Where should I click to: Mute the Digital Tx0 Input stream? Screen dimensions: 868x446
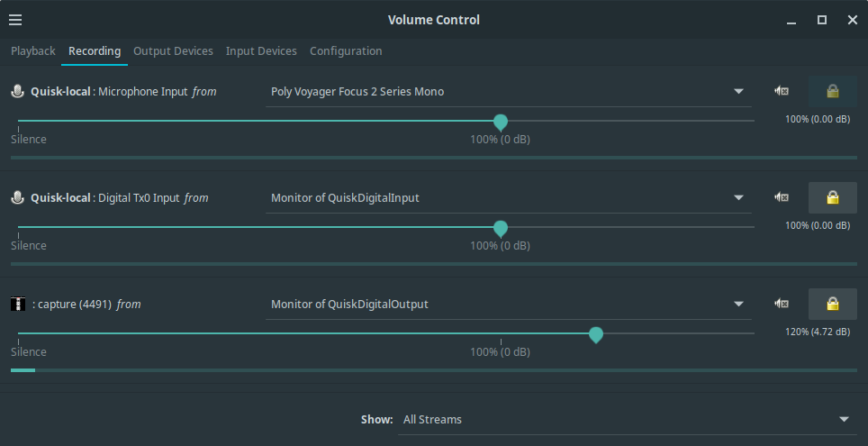click(x=782, y=197)
